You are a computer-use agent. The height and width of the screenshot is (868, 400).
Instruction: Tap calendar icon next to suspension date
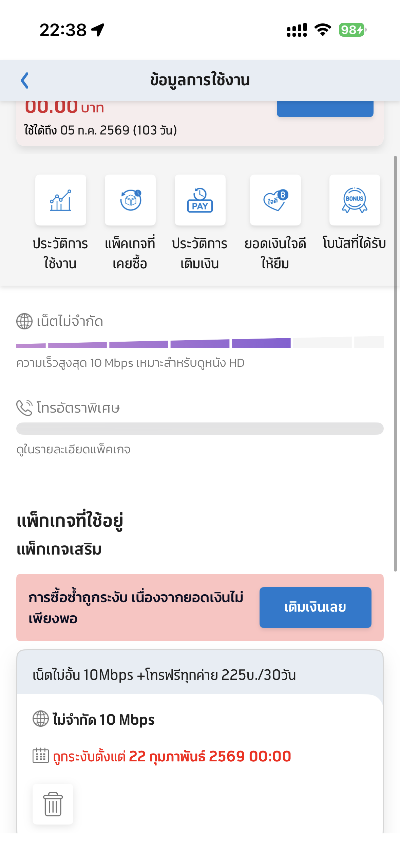(x=41, y=756)
